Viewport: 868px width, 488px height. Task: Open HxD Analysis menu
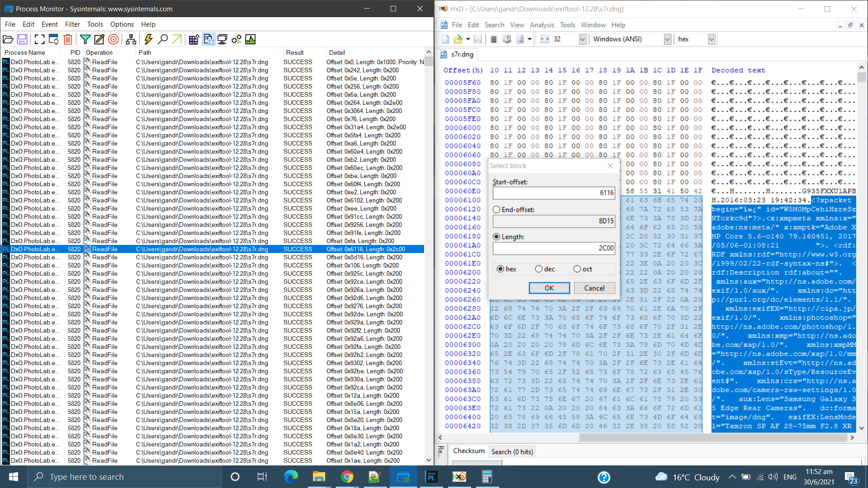[542, 25]
